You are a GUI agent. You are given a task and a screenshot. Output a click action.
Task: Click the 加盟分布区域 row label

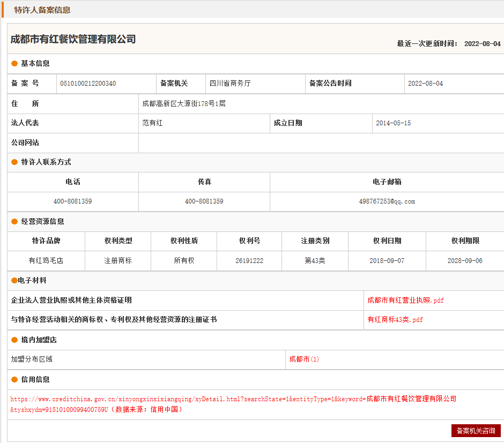point(32,359)
